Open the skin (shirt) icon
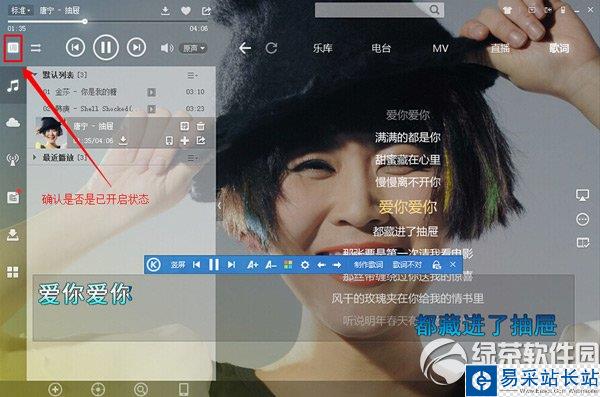 click(x=508, y=10)
